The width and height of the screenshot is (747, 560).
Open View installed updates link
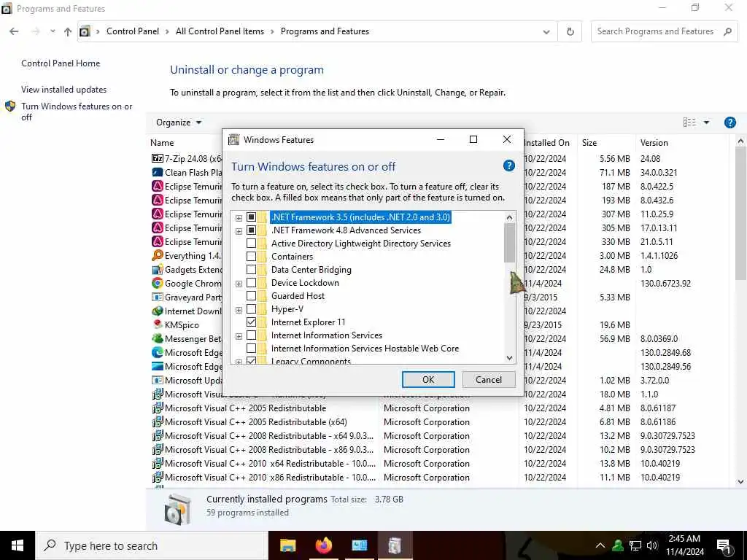64,90
